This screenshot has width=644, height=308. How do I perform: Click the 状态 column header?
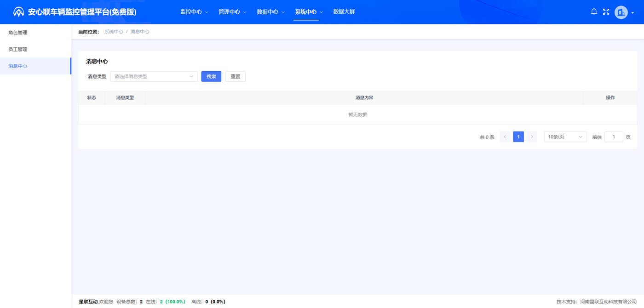(92, 97)
